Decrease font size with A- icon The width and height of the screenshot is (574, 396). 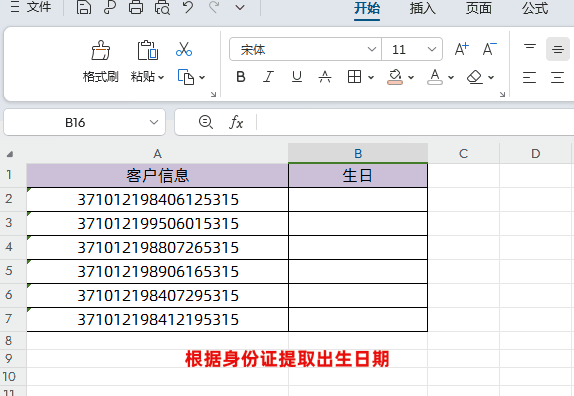[489, 49]
